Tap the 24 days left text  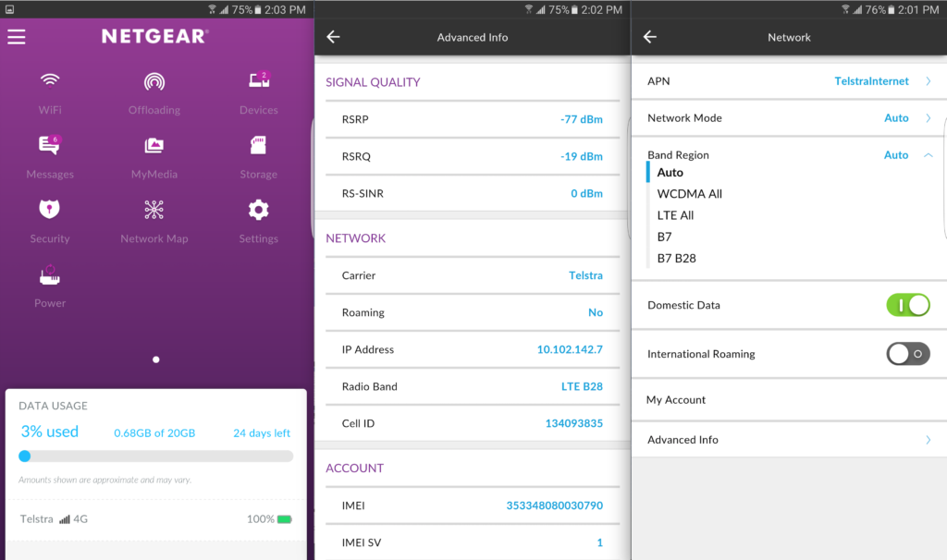262,433
